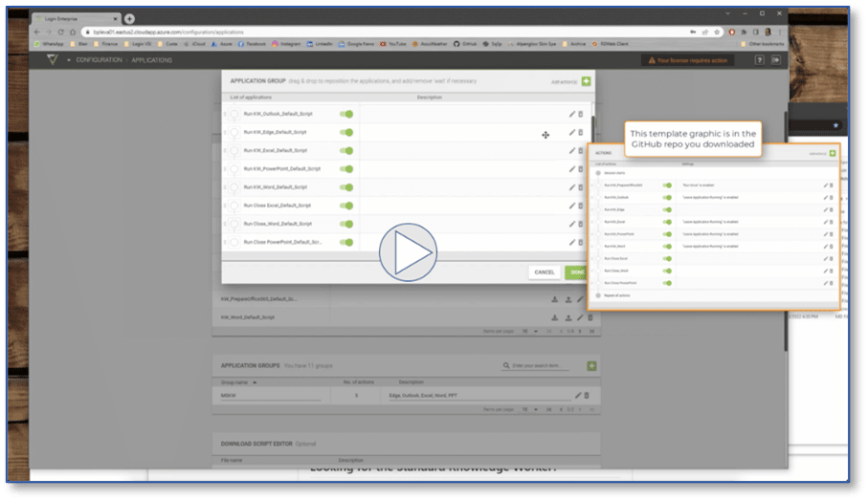Edit the Run KW_Word_Default_Script row
Viewport: 868px width, 501px height.
pyautogui.click(x=572, y=186)
